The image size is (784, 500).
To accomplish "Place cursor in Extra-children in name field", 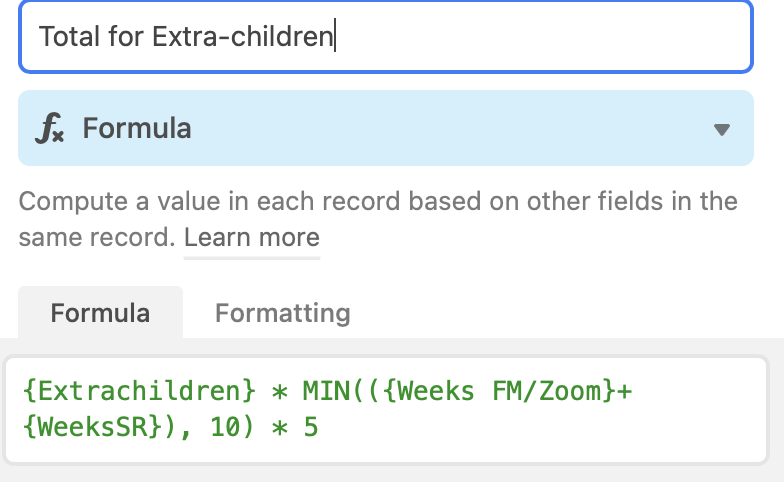I will 242,36.
